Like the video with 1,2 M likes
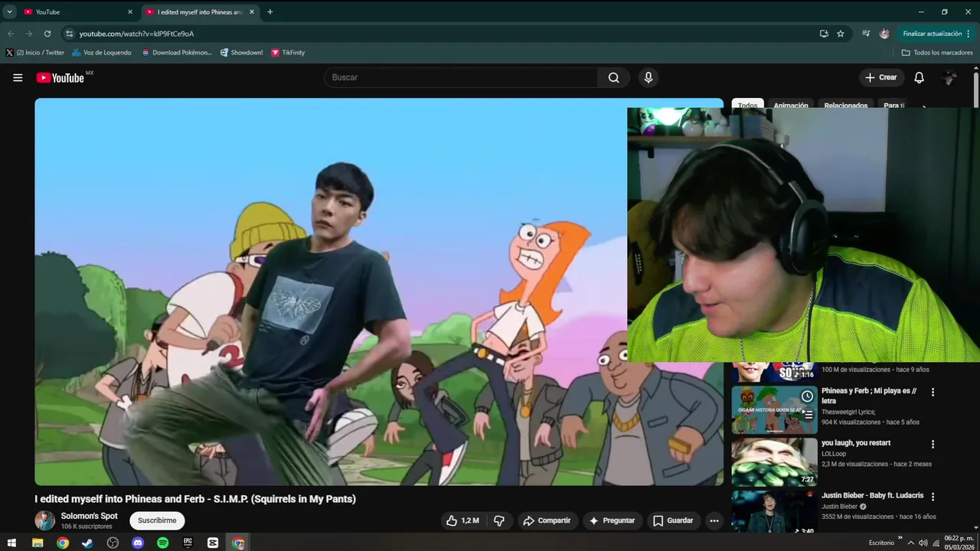 click(462, 520)
